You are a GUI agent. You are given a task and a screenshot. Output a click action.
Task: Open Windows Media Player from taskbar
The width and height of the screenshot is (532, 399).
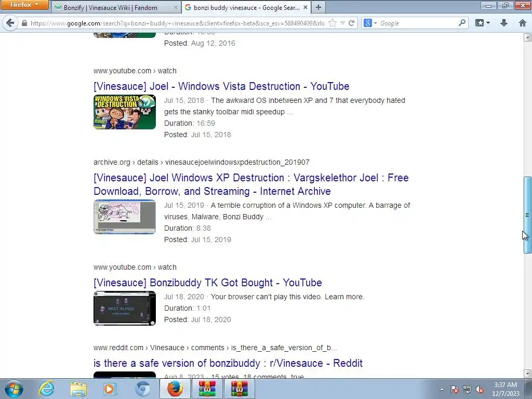pos(110,389)
